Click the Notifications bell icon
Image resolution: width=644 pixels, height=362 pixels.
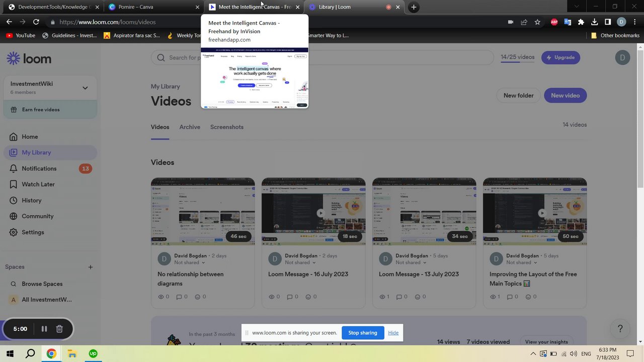pos(13,168)
